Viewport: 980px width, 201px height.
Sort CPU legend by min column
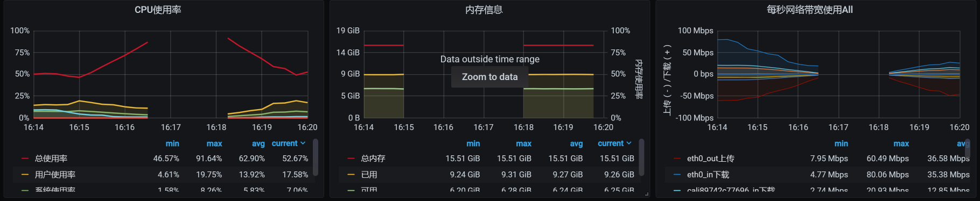point(172,143)
